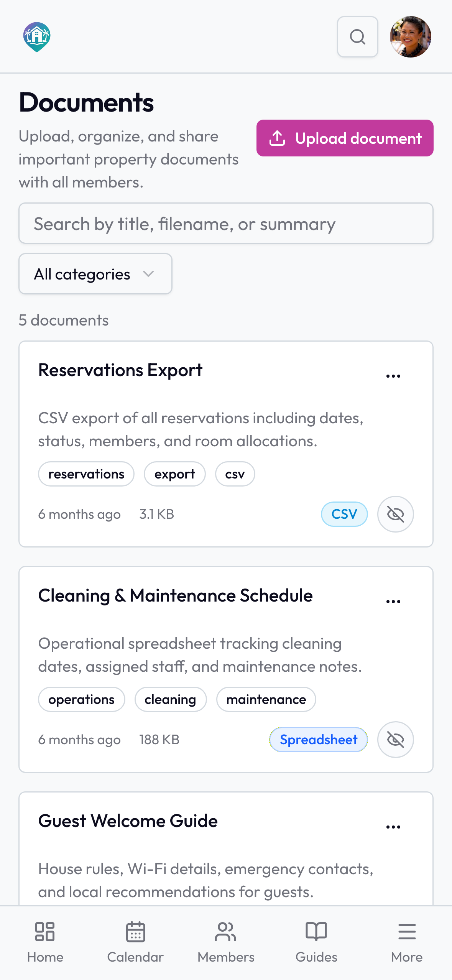Click the house logo icon

point(37,37)
